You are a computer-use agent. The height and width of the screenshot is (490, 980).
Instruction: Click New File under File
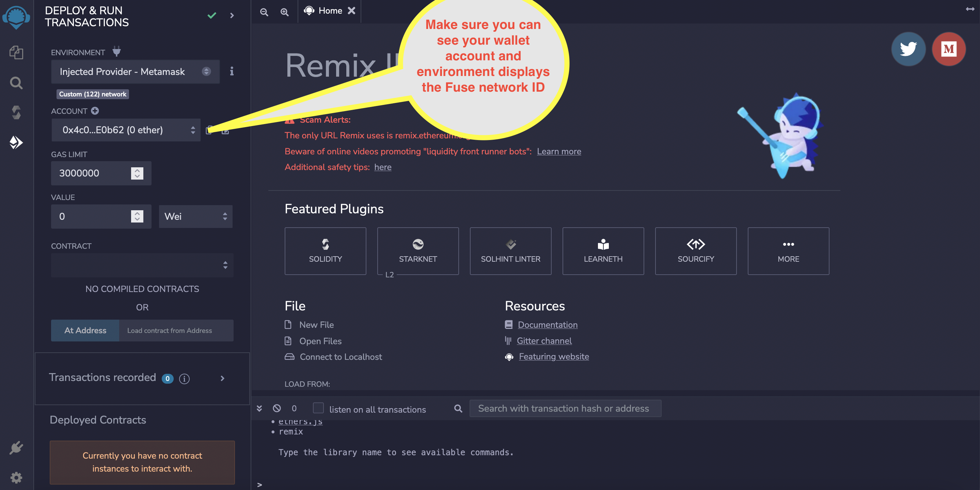tap(316, 324)
